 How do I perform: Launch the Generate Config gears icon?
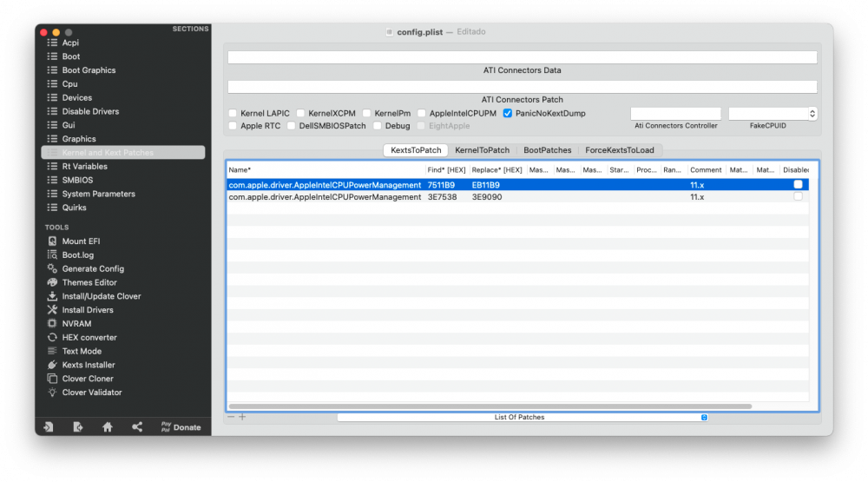52,268
